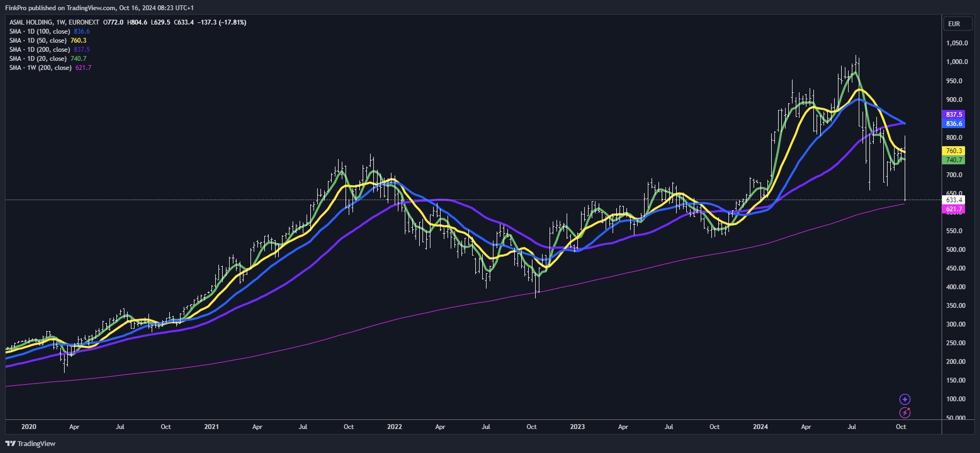The image size is (980, 453).
Task: Click the 2020 label on time axis
Action: (29, 427)
